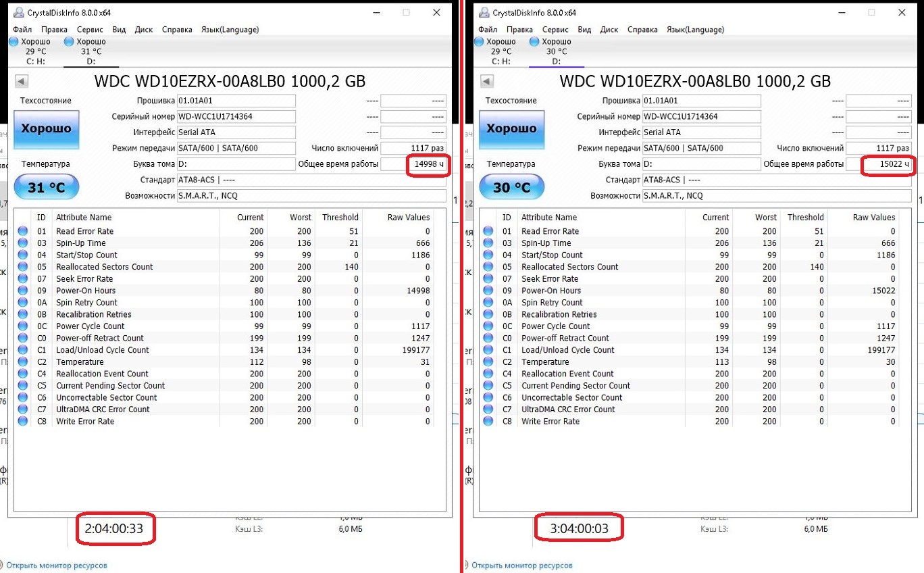Click the Power Cycle Count status orb, 15022 h window
The height and width of the screenshot is (573, 924).
point(488,326)
